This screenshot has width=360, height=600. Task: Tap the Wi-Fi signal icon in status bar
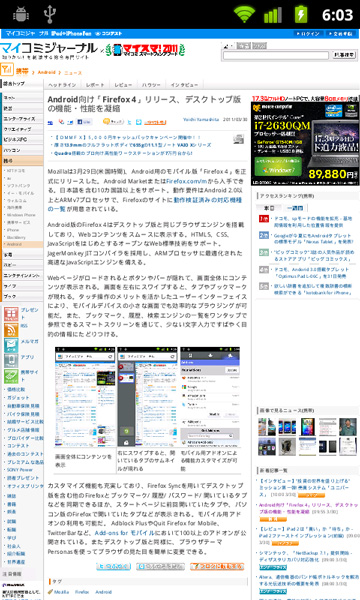point(244,15)
